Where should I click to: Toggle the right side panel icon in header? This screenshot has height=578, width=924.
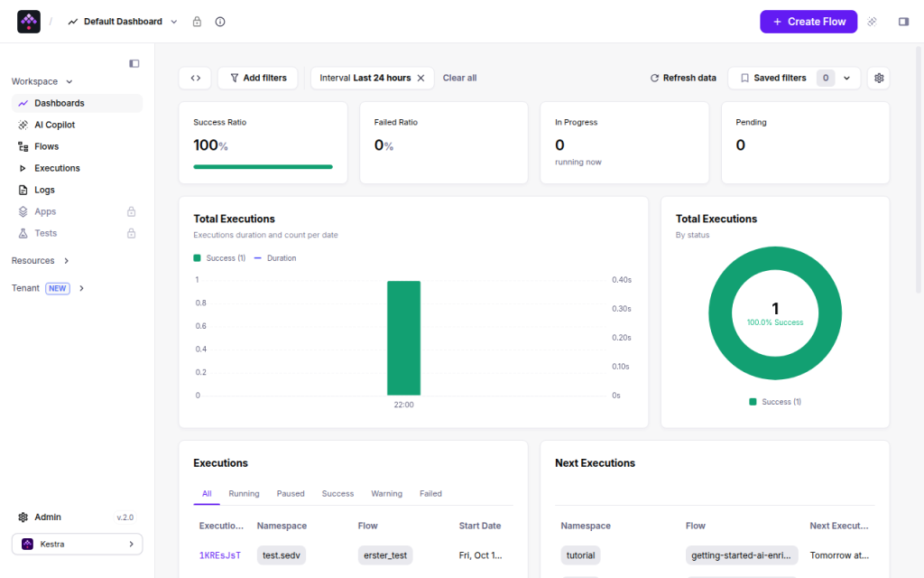point(903,22)
